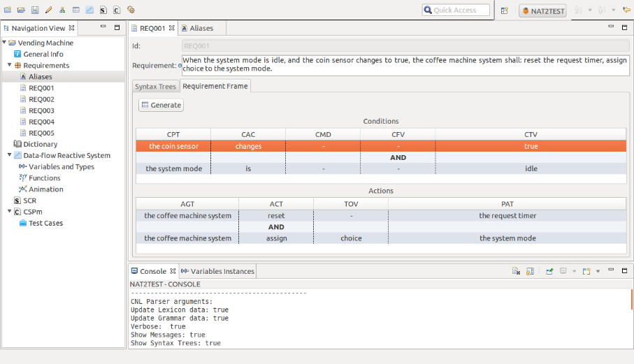Click the Open Console icon
634x364 pixels.
(x=586, y=271)
